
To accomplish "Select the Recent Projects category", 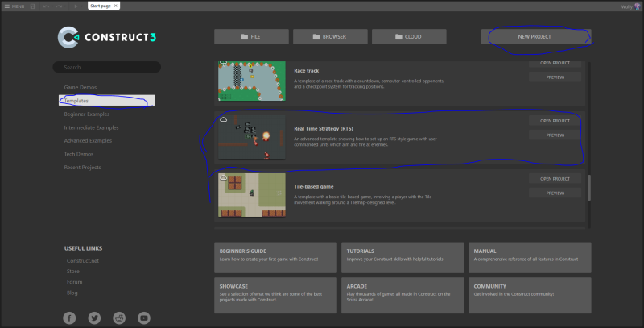I will (82, 168).
